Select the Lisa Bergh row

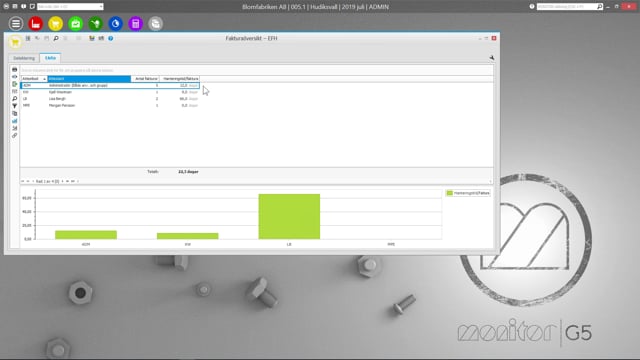[110, 99]
